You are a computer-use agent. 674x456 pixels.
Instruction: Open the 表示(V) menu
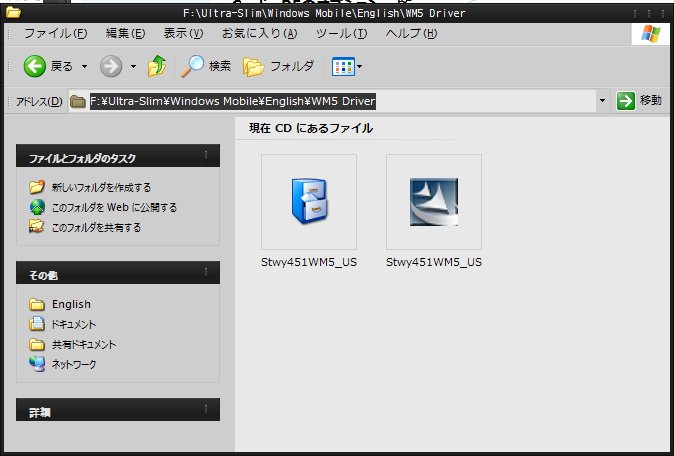[x=183, y=34]
